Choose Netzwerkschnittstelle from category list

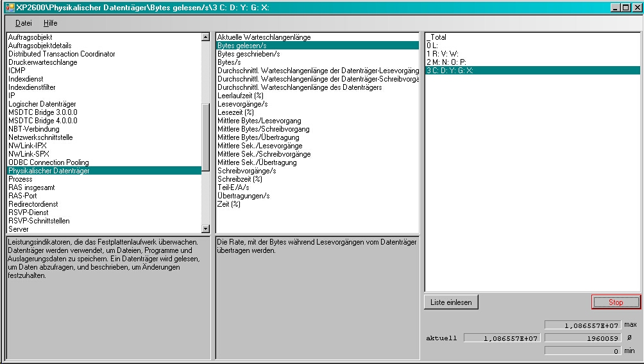click(x=40, y=137)
